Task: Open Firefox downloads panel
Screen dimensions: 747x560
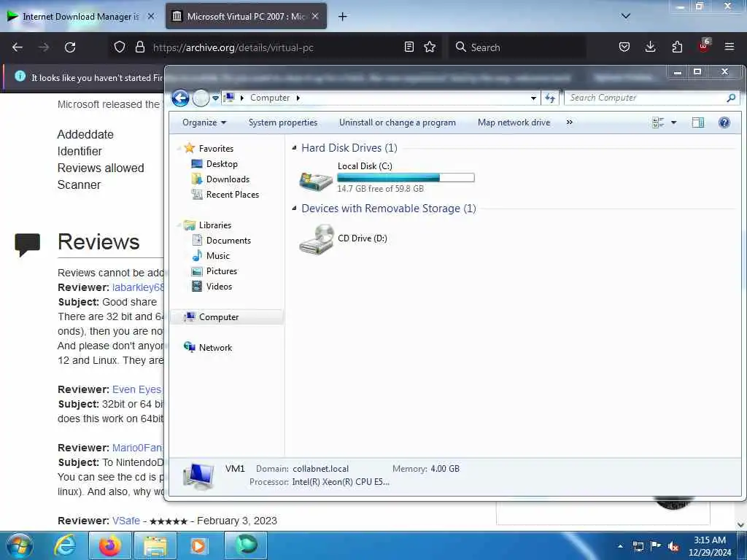Action: (x=650, y=47)
